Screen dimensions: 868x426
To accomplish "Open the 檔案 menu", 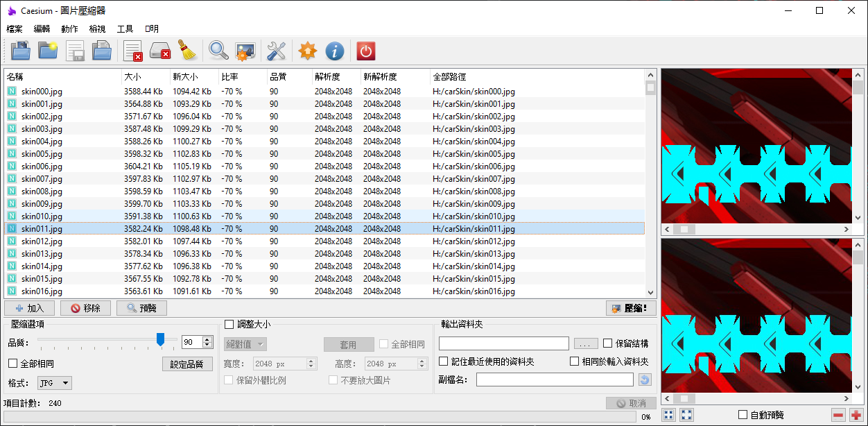I will tap(15, 28).
